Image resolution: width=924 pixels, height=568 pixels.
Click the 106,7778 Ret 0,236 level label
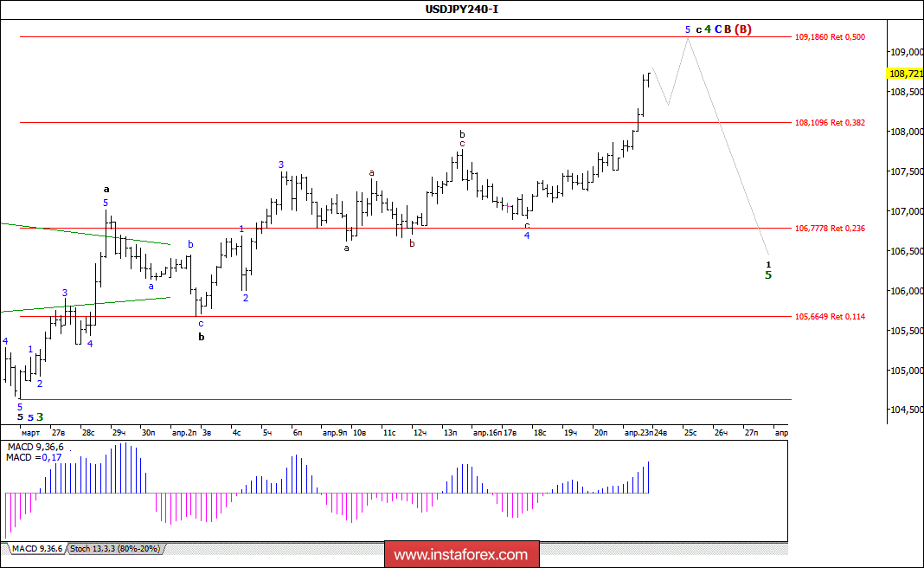click(x=830, y=229)
